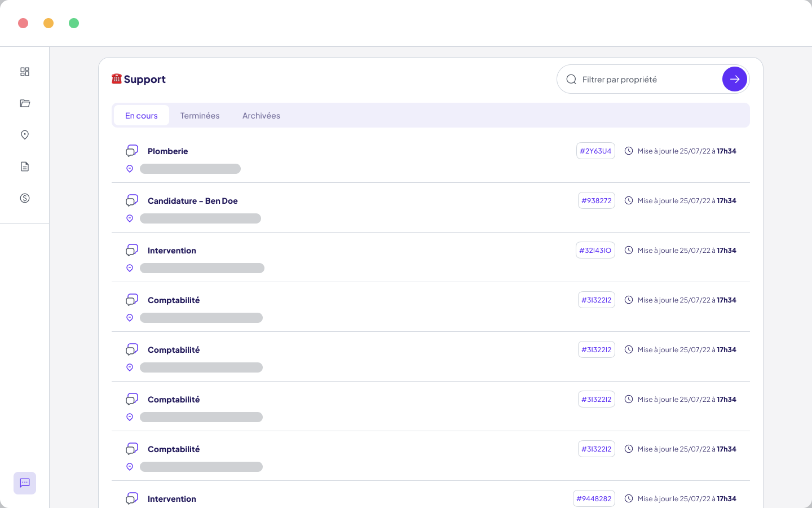Click the clock icon in the Plomberie row
This screenshot has width=812, height=508.
coord(629,151)
